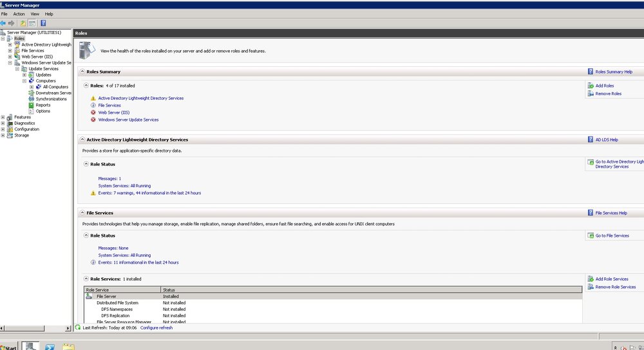Screen dimensions: 644x350
Task: Click the Remove Roles icon
Action: point(591,93)
